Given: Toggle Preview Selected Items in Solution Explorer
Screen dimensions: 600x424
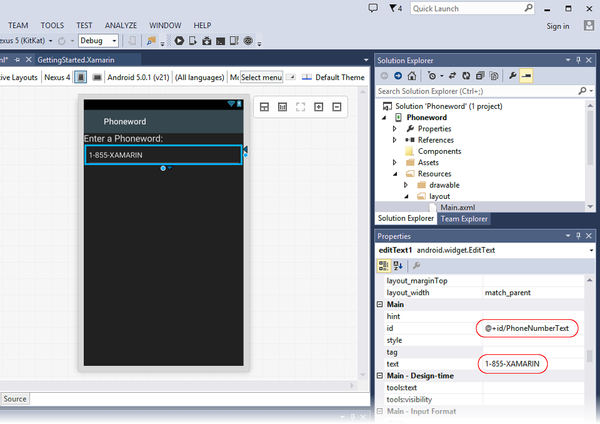Looking at the screenshot, I should [526, 75].
